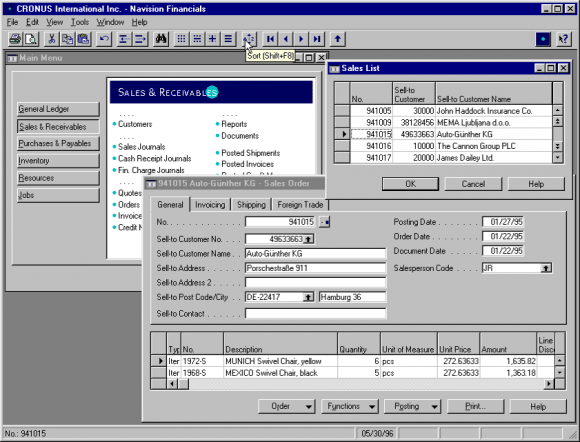The width and height of the screenshot is (580, 442).
Task: Go to first record with toolbar arrow
Action: (270, 39)
